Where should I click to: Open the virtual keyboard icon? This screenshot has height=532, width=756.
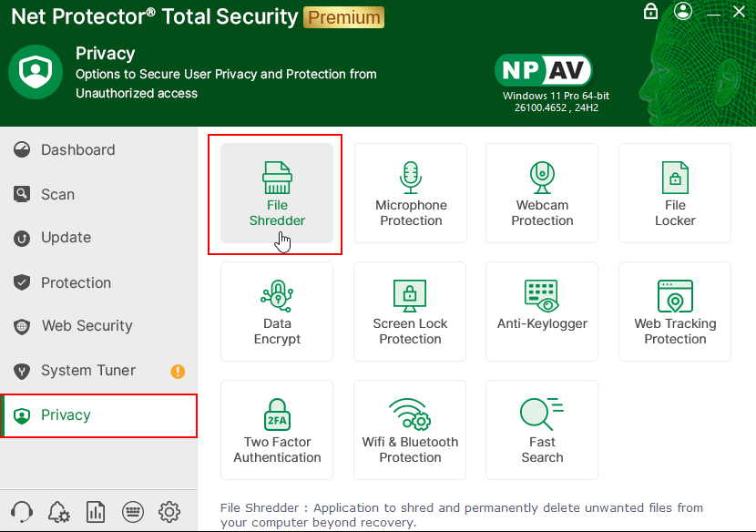(132, 511)
